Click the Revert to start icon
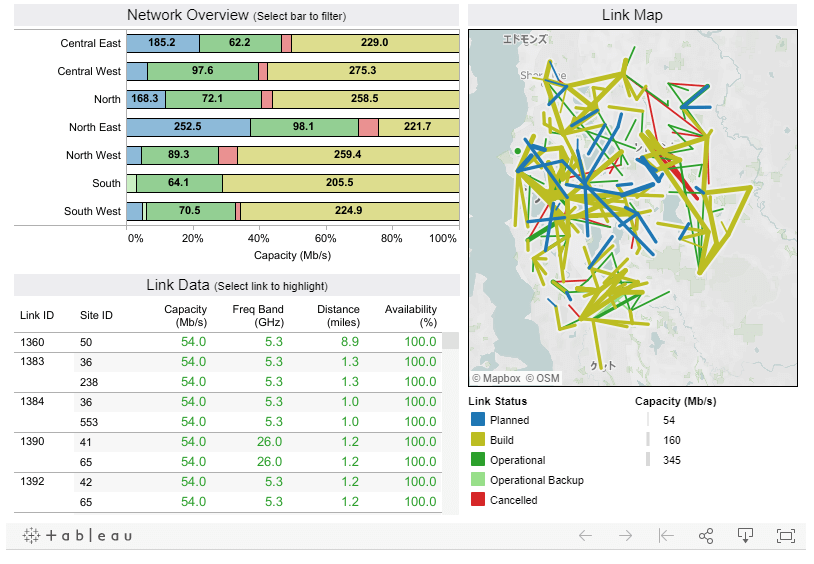This screenshot has width=814, height=564. tap(666, 535)
